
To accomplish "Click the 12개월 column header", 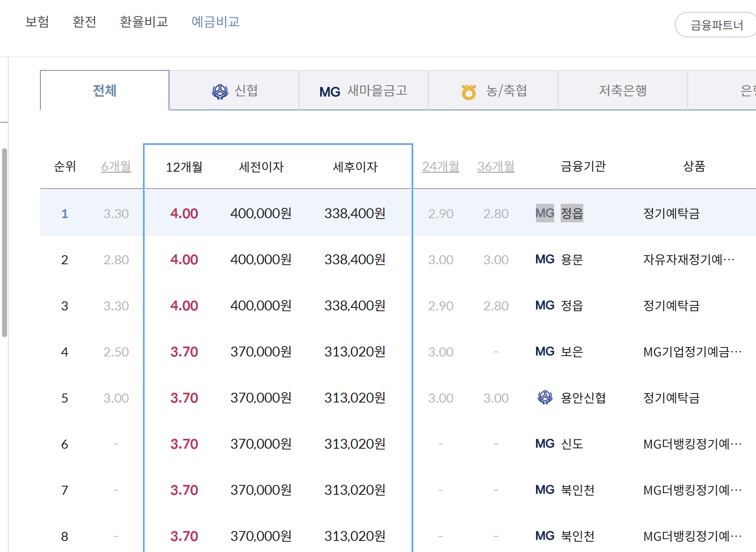I will 184,167.
